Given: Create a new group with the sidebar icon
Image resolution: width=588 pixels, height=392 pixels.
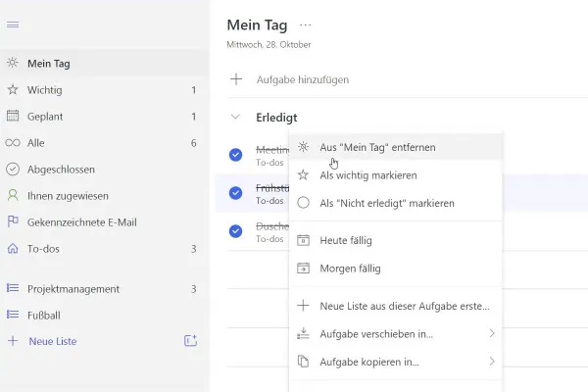Looking at the screenshot, I should 190,341.
